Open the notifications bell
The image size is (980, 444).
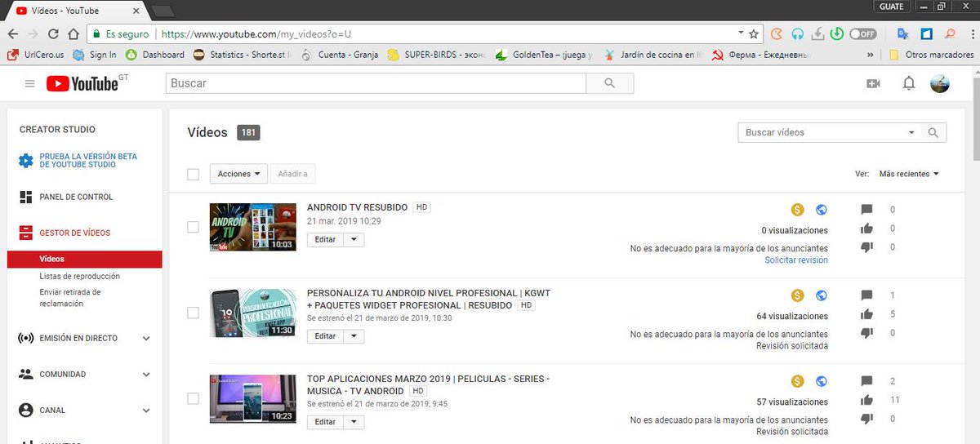click(909, 83)
